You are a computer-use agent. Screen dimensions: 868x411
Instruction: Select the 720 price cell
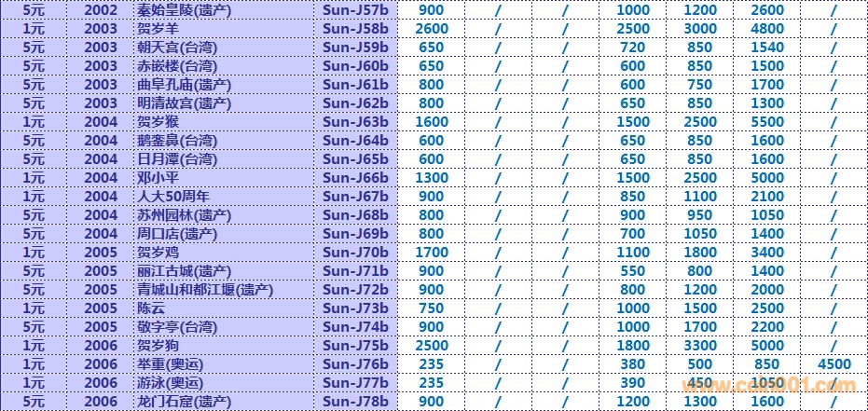(x=632, y=48)
